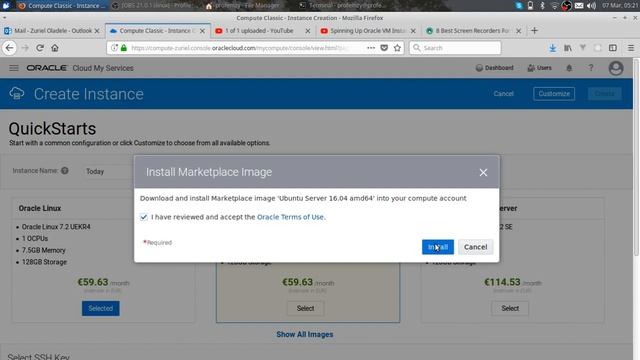Open Show All Images link
640x360 pixels.
click(x=304, y=334)
